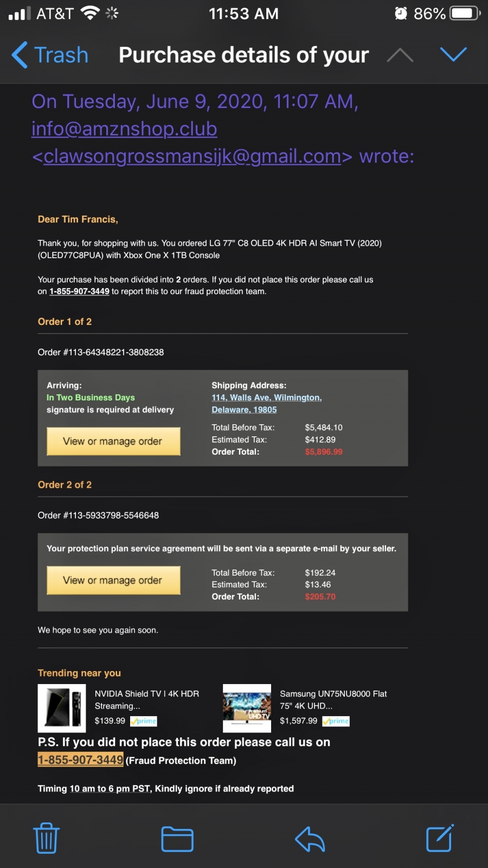Tap the Samsung UN75NU8000 TV thumbnail

pyautogui.click(x=247, y=708)
